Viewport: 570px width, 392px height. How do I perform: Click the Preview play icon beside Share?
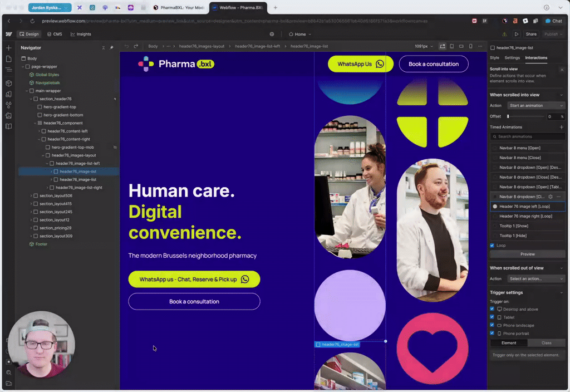(x=517, y=34)
